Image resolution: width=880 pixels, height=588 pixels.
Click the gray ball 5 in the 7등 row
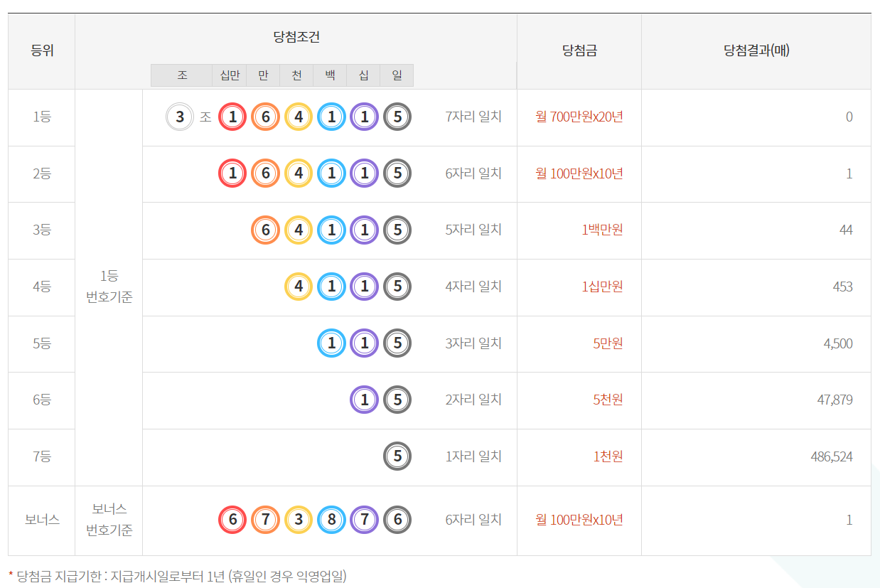pos(397,456)
